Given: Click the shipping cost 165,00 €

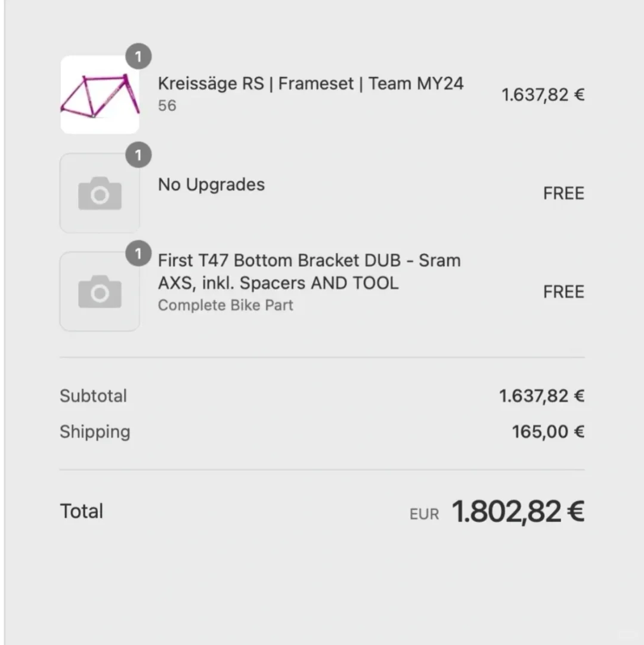Looking at the screenshot, I should (548, 432).
